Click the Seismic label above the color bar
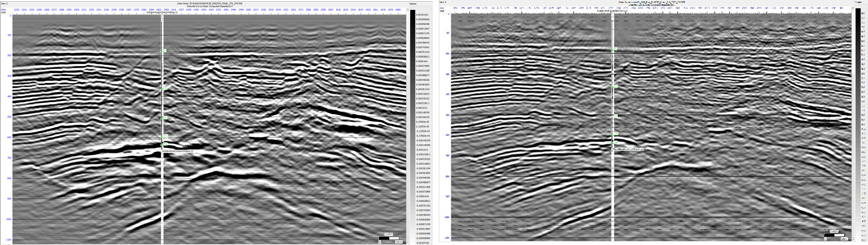868x245 pixels. [413, 4]
